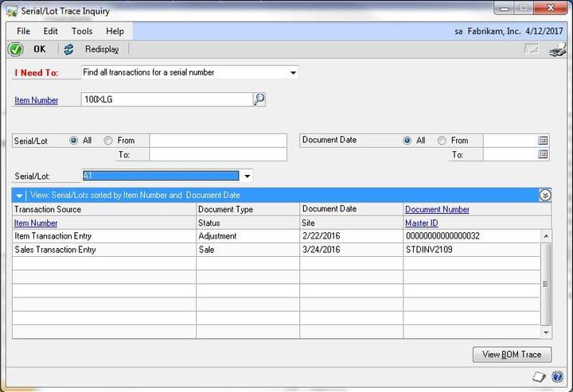Select Serial/Lot All radio button
573x392 pixels.
73,141
